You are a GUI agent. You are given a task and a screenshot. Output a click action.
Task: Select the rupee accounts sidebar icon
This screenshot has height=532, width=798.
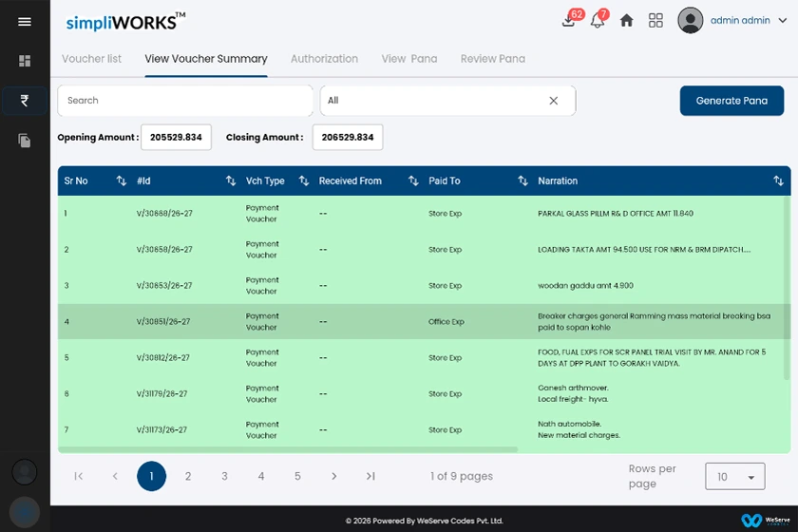pos(25,101)
